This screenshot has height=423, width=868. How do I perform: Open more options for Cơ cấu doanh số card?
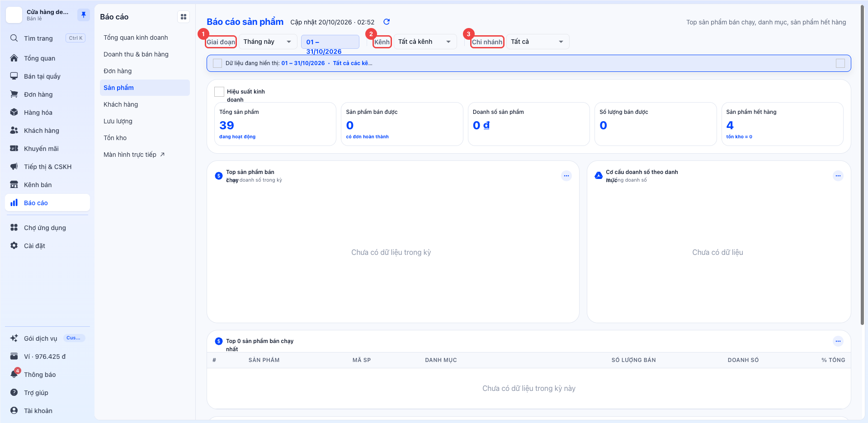tap(838, 176)
